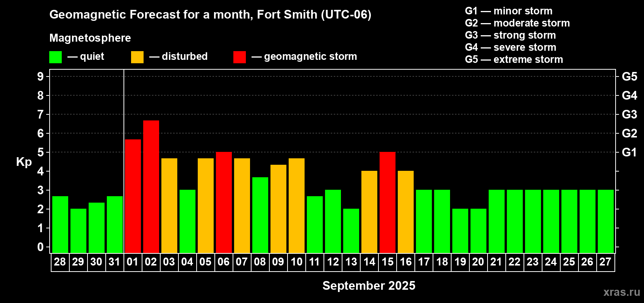Click the G4 label on right axis

click(630, 95)
